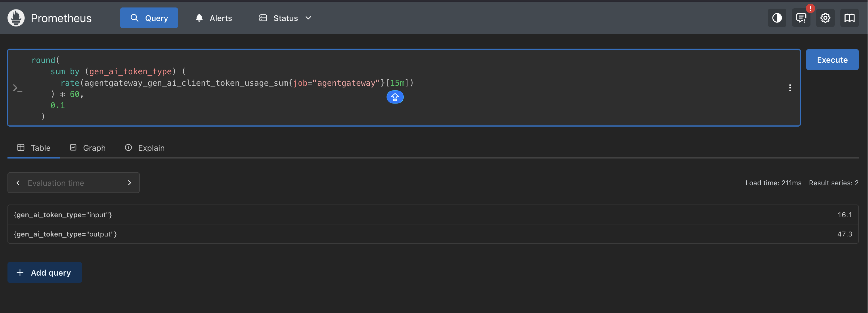
Task: Switch to the Table tab
Action: [x=34, y=148]
